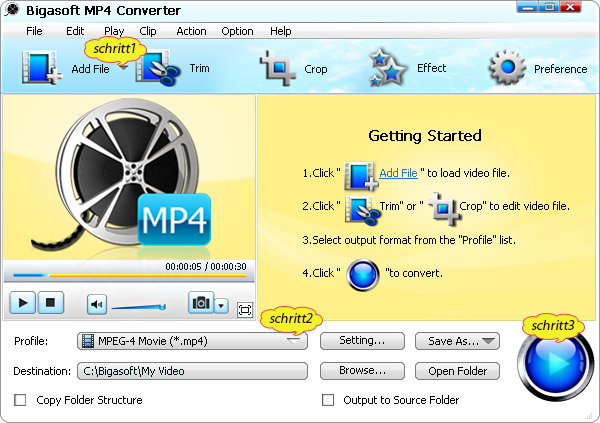This screenshot has width=600, height=423.
Task: Expand the snapshot options dropdown arrow
Action: coord(221,305)
